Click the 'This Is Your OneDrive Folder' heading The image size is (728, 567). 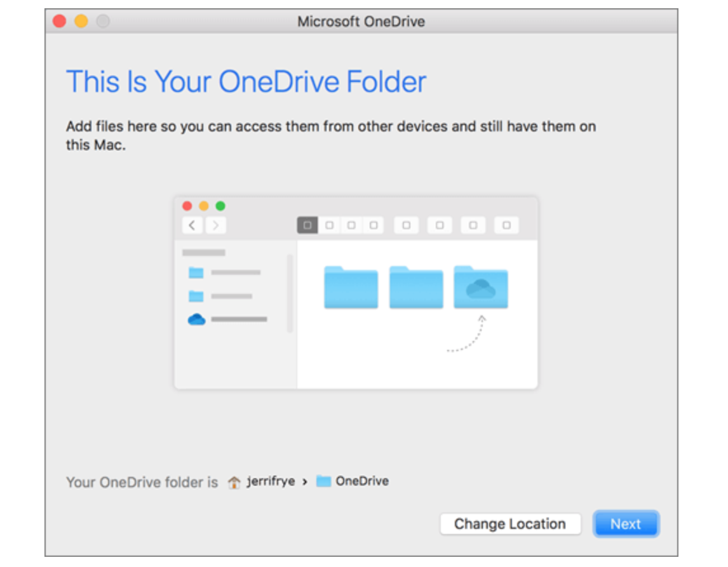click(x=246, y=82)
